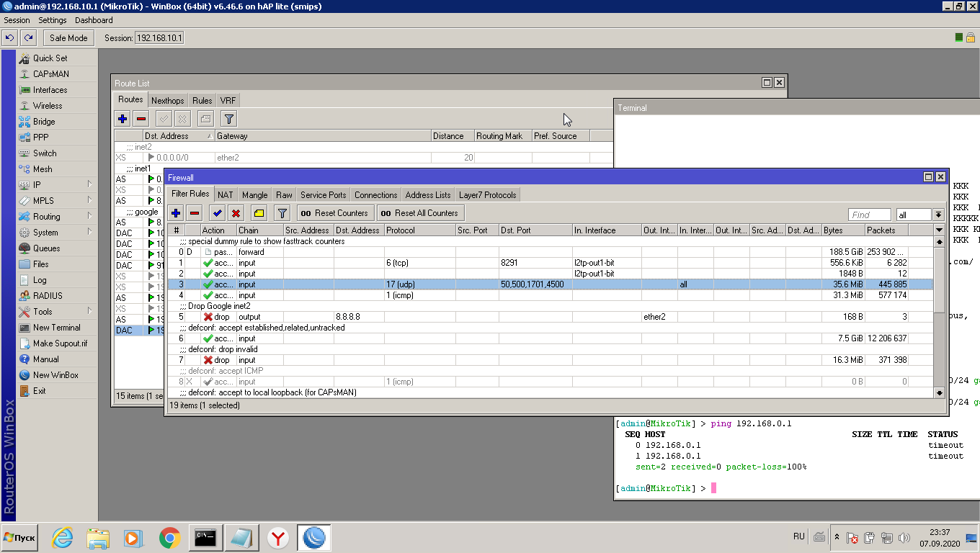Sort firewall rules by Bytes column

tap(843, 230)
